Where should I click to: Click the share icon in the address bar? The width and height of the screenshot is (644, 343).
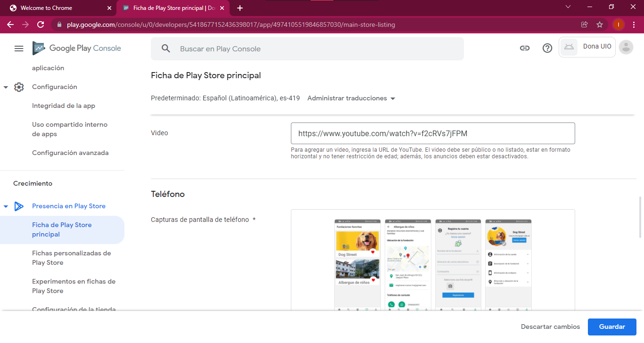coord(584,24)
